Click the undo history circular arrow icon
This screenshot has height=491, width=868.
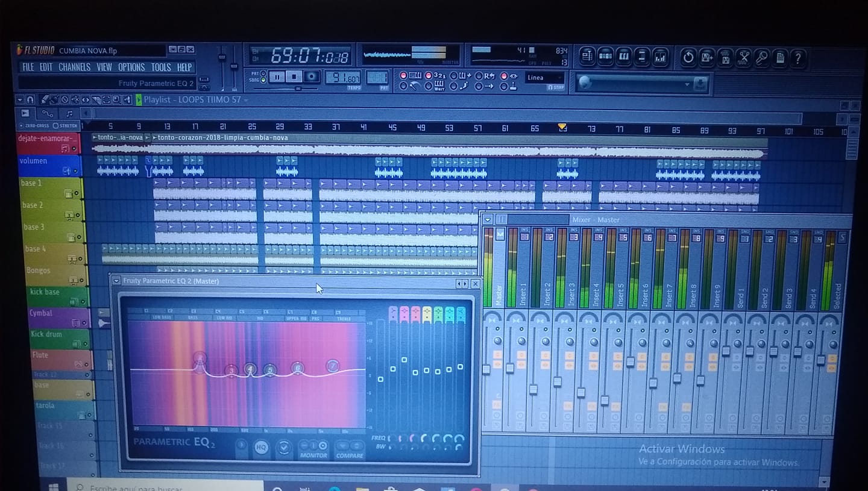pyautogui.click(x=688, y=57)
